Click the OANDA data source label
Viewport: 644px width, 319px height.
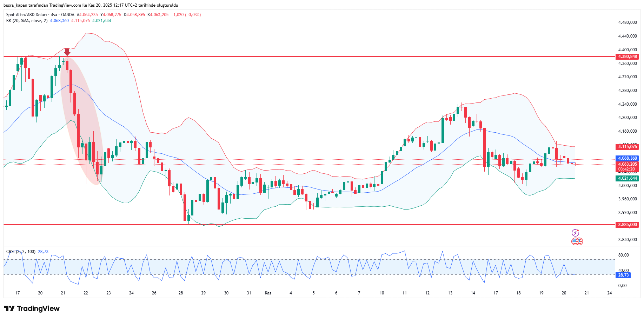(x=68, y=15)
